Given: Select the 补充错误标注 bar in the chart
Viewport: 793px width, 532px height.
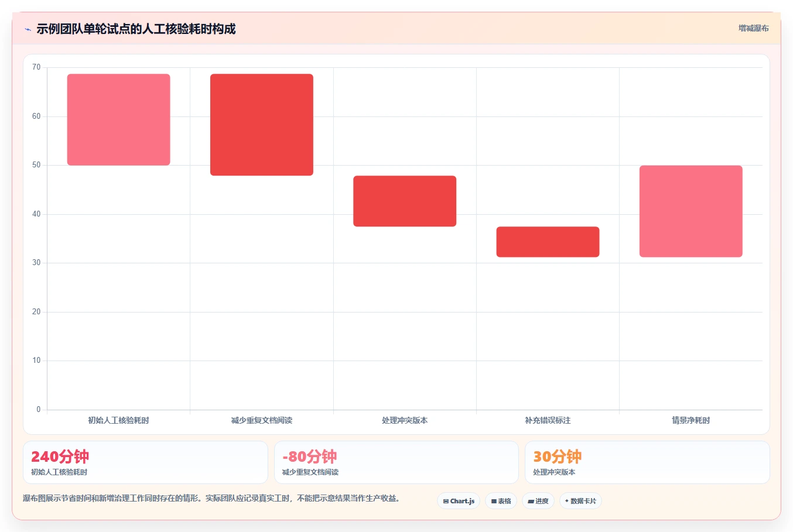Looking at the screenshot, I should 548,242.
